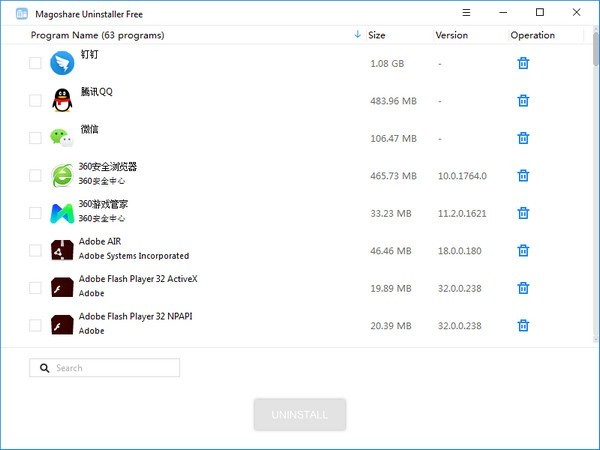Image resolution: width=600 pixels, height=450 pixels.
Task: Delete Adobe Flash Player 32 NPAPI via trash icon
Action: coord(523,326)
